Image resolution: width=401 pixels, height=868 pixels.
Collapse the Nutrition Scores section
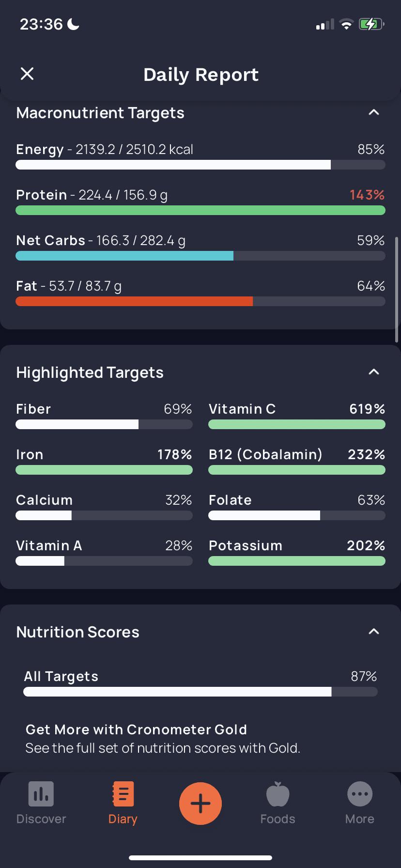pyautogui.click(x=374, y=632)
